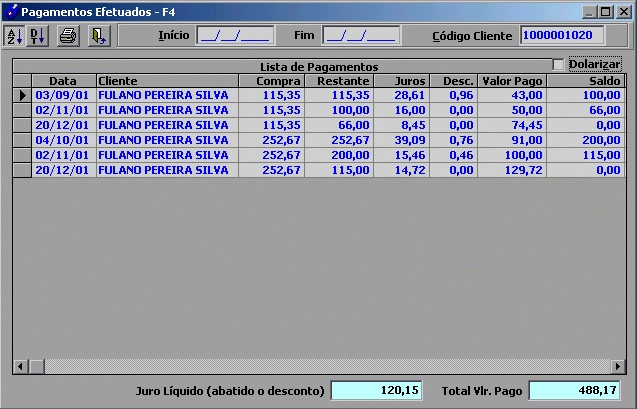This screenshot has height=409, width=637.
Task: Click the Fim date field
Action: pyautogui.click(x=360, y=36)
